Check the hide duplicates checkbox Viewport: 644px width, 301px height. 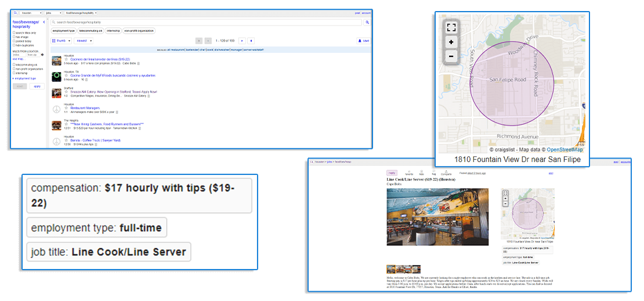[x=14, y=45]
